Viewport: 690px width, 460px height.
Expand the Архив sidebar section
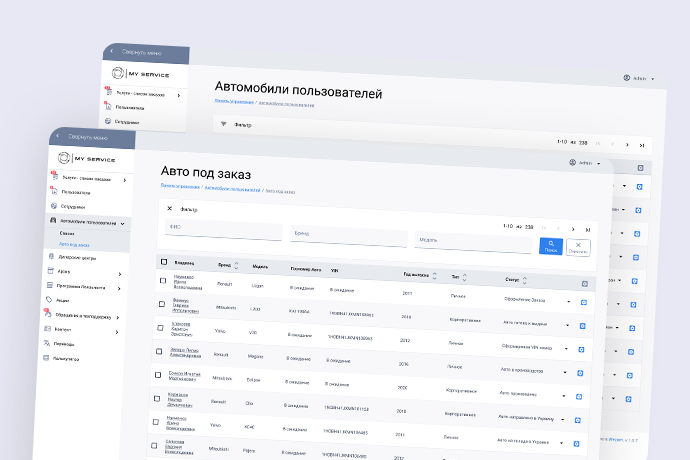[x=119, y=273]
